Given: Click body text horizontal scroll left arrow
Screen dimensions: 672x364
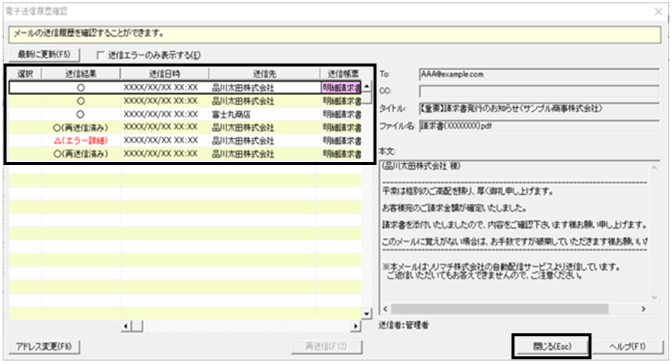Looking at the screenshot, I should coord(385,309).
